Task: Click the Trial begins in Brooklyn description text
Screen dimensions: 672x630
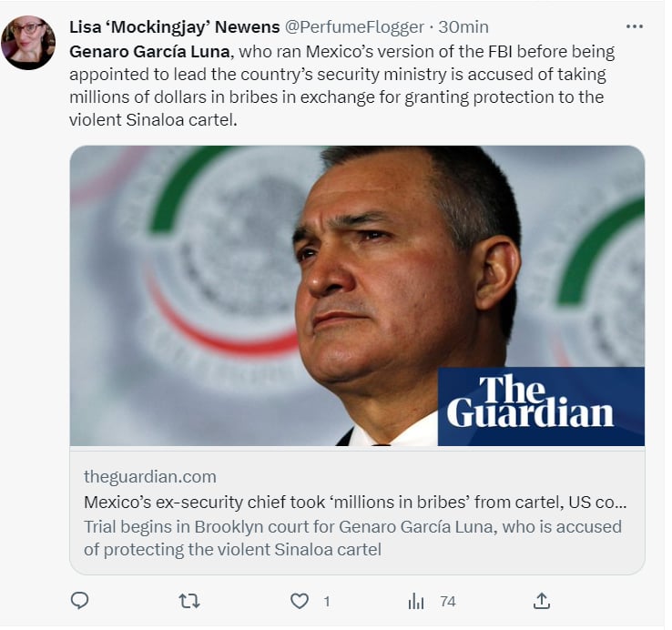Action: pos(352,538)
